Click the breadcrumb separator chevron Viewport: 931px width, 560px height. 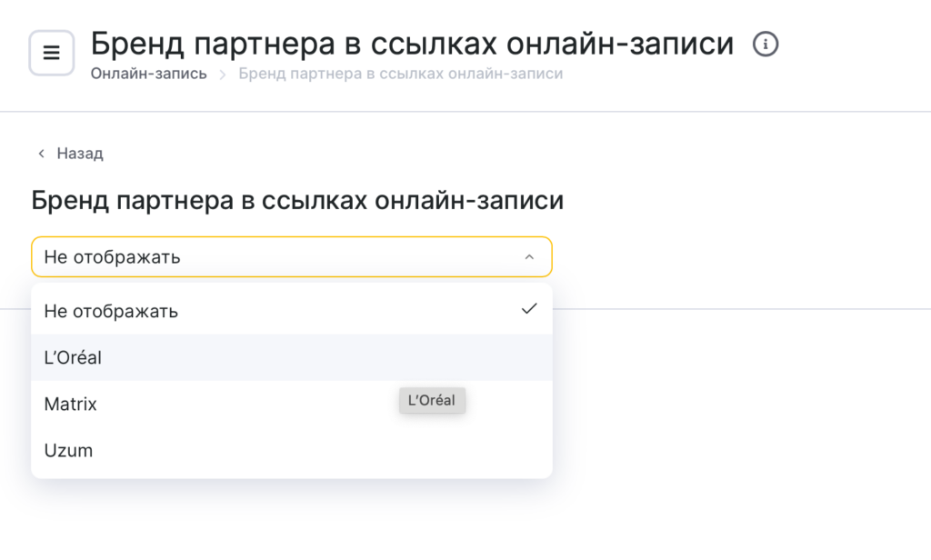pyautogui.click(x=223, y=74)
